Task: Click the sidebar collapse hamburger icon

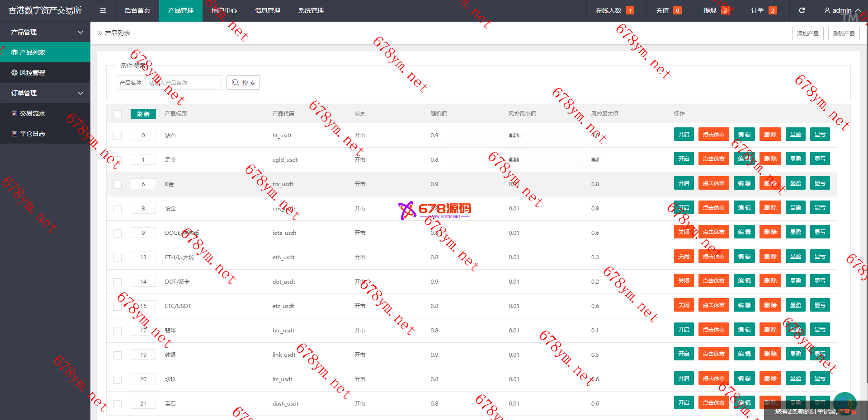Action: [x=103, y=10]
